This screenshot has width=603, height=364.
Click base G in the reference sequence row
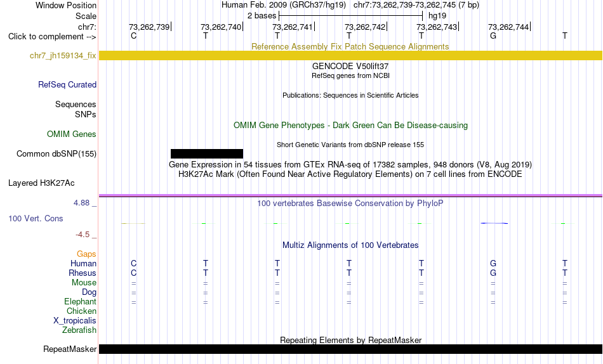point(493,36)
